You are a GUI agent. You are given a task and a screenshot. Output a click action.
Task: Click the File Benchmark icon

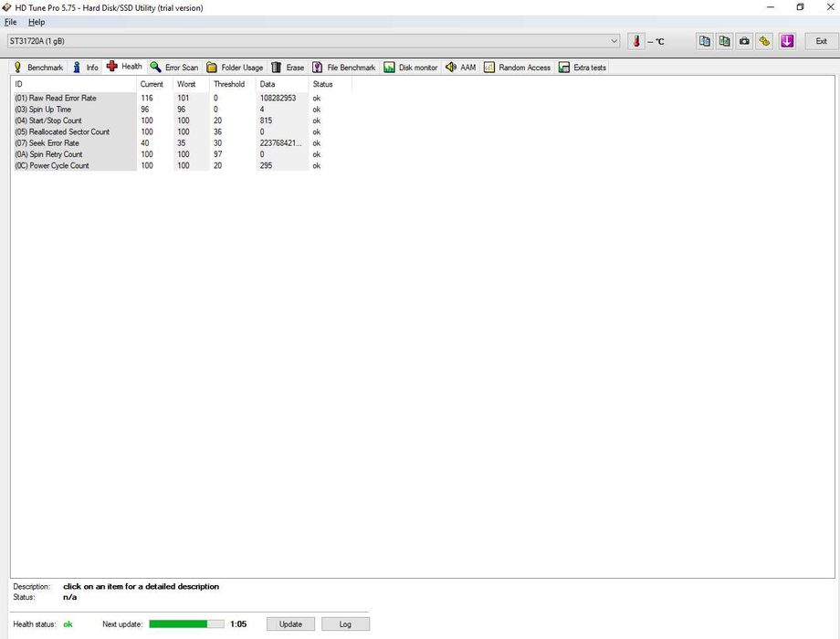317,67
